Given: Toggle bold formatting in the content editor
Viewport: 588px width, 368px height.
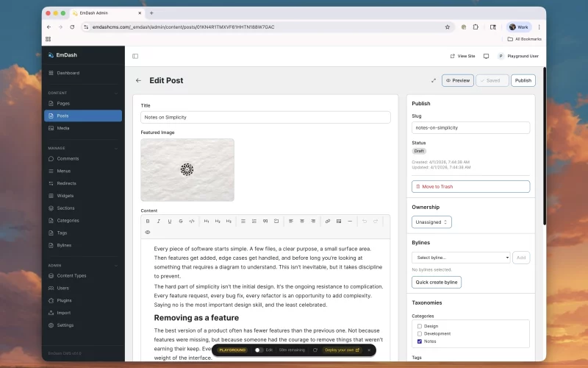Looking at the screenshot, I should click(x=148, y=221).
